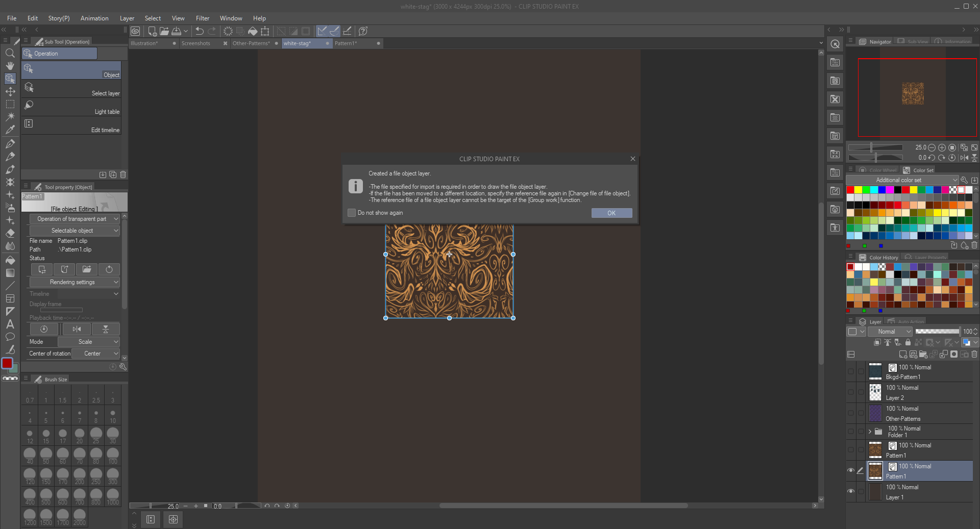Select the Magnifier zoom tool

(x=10, y=53)
